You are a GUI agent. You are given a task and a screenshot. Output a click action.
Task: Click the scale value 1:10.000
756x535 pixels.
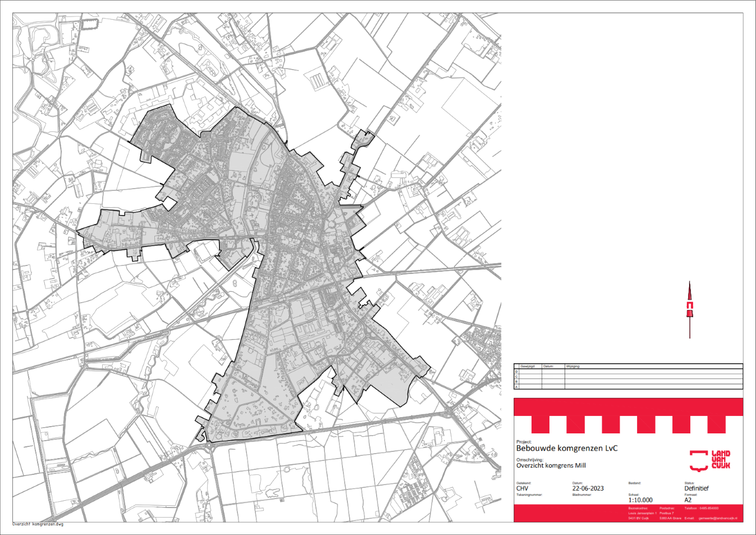pos(640,500)
